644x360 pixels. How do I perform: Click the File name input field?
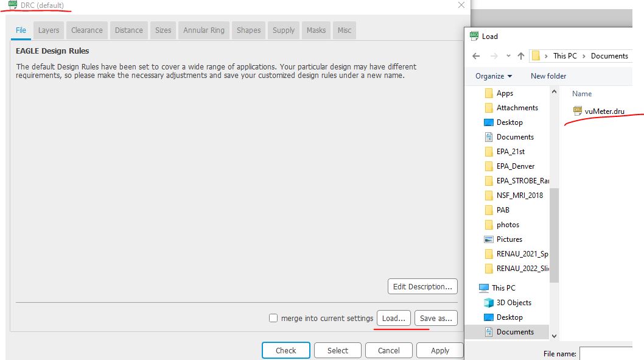tap(606, 353)
